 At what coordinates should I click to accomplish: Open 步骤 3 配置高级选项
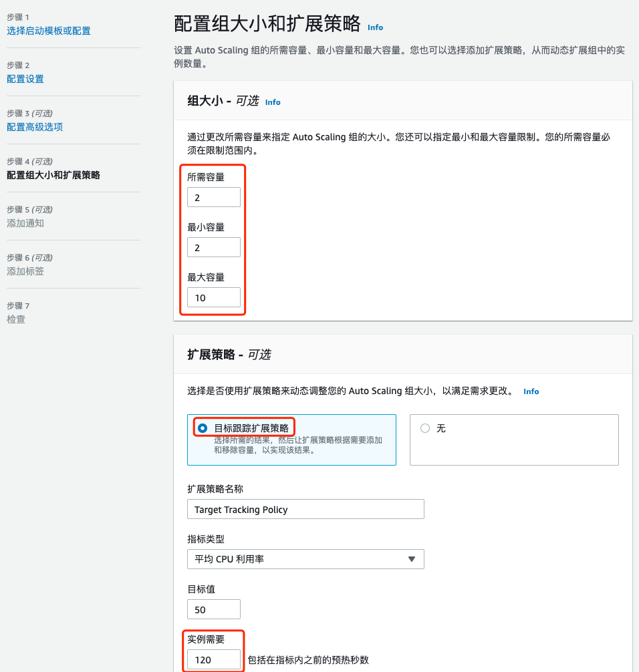point(34,126)
